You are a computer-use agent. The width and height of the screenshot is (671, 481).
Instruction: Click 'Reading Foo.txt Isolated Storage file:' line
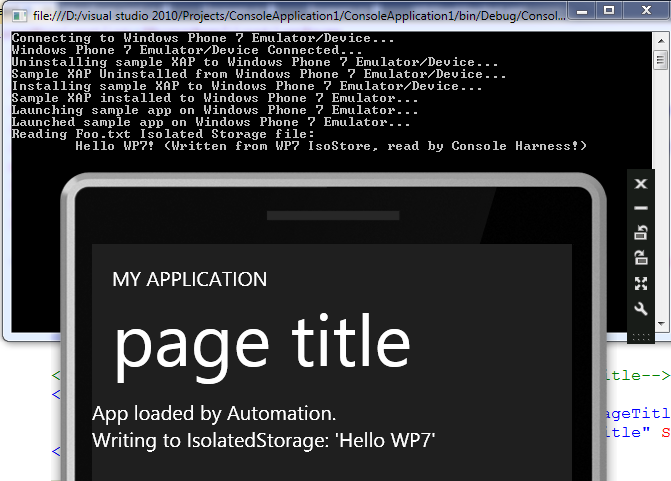[163, 134]
